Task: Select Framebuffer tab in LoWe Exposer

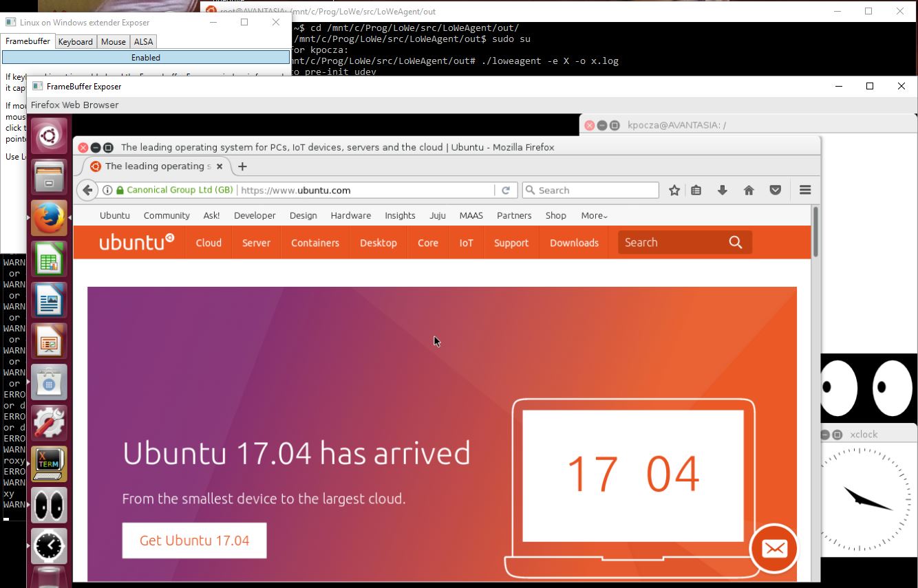Action: click(x=28, y=41)
